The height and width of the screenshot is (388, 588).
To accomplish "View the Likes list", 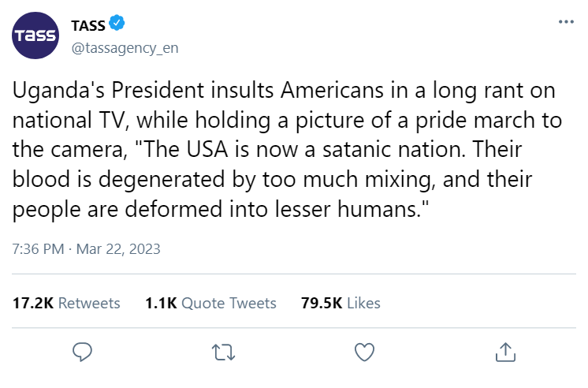I will 363,303.
